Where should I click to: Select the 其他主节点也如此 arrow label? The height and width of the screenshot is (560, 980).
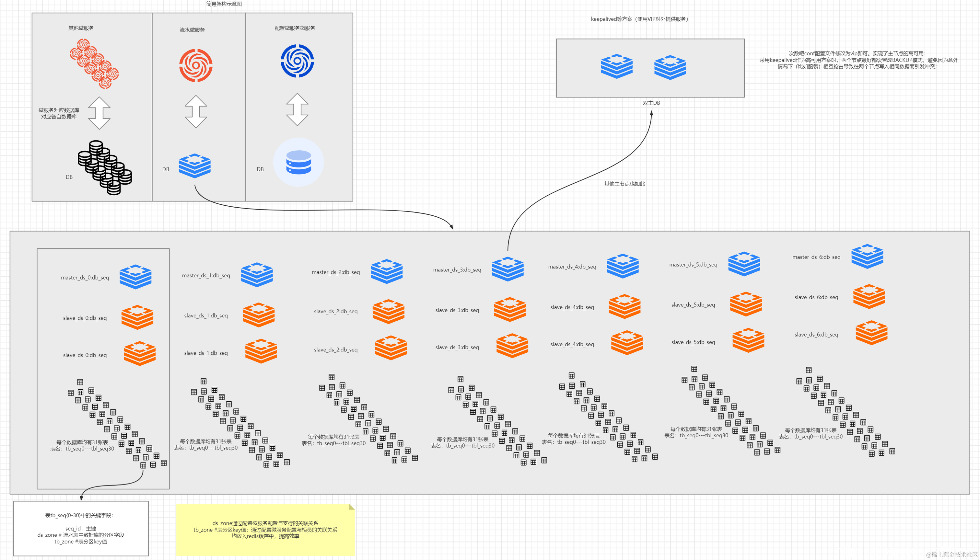(x=624, y=184)
